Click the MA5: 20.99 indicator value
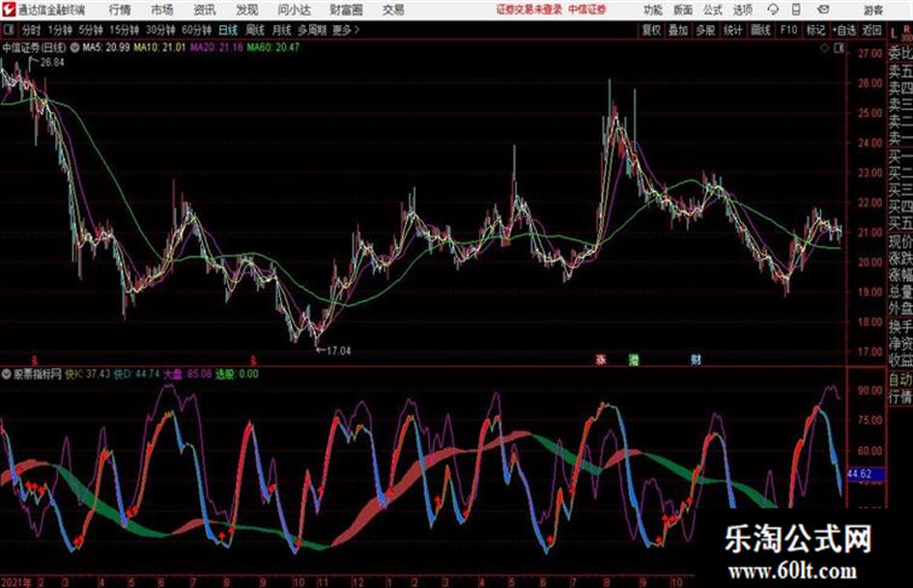Viewport: 913px width, 588px height. [x=106, y=47]
